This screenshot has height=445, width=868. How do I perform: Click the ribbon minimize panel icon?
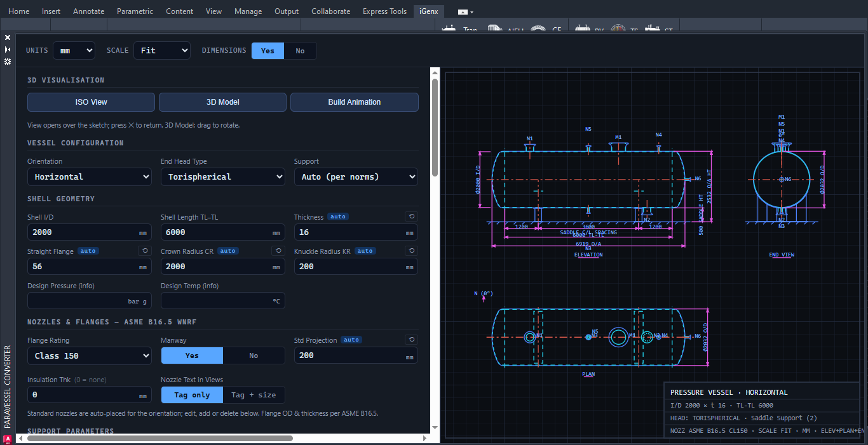pos(463,11)
